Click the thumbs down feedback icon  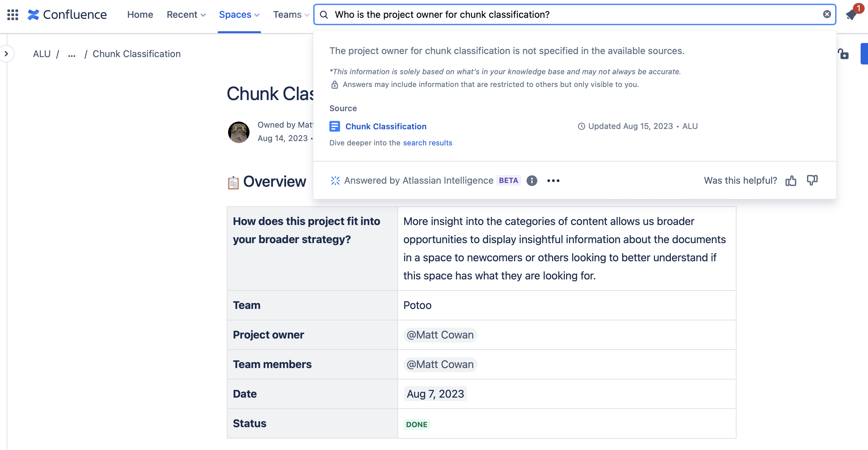click(x=812, y=180)
